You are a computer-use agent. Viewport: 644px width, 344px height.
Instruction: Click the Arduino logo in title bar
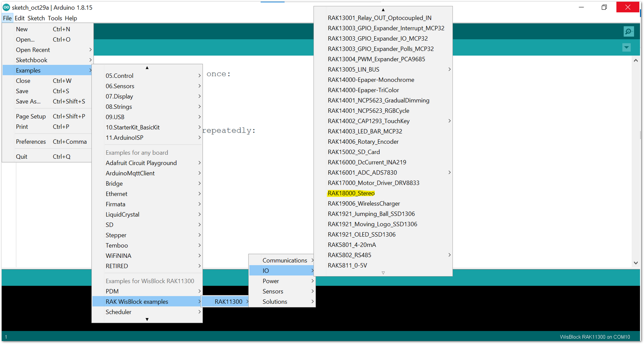coord(6,7)
